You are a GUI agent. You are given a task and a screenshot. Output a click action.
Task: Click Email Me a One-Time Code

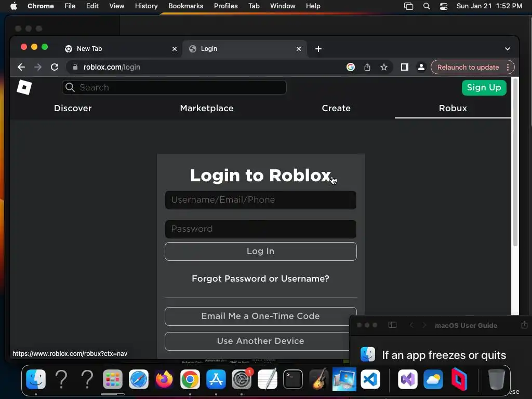coord(261,316)
